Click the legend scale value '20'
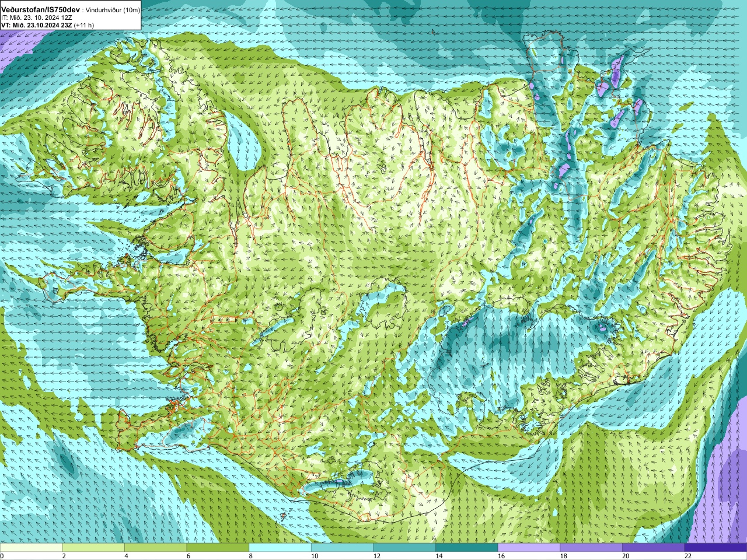 (x=626, y=556)
